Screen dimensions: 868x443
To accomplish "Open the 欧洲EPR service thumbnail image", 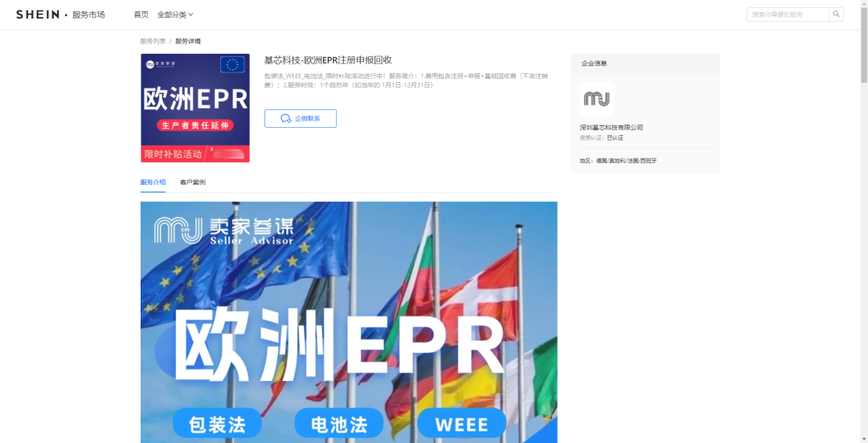I will pos(194,108).
